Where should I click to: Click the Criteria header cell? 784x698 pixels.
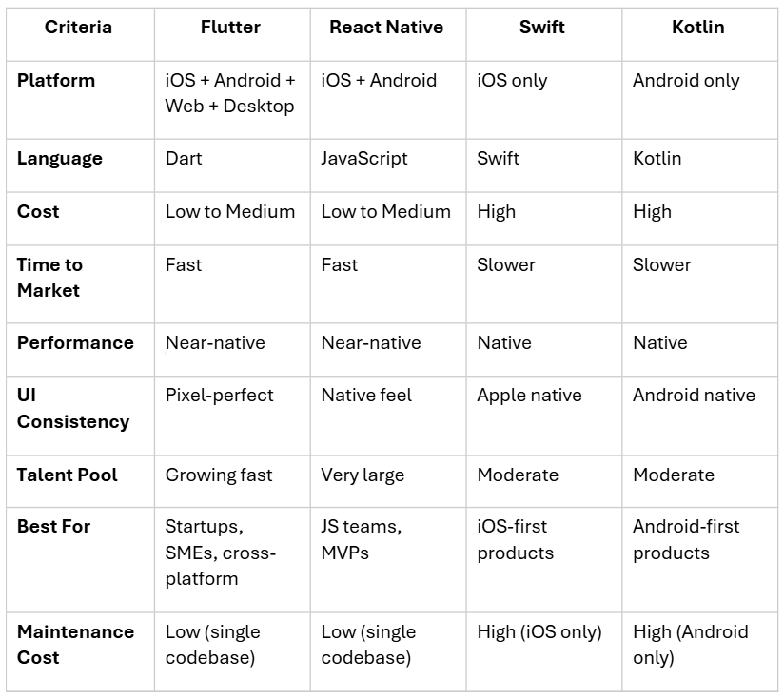coord(78,28)
